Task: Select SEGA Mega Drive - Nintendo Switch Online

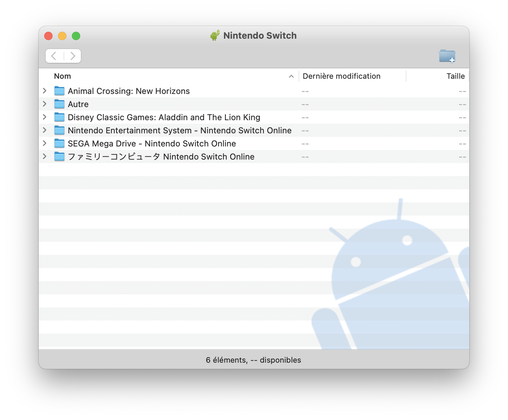Action: tap(152, 144)
